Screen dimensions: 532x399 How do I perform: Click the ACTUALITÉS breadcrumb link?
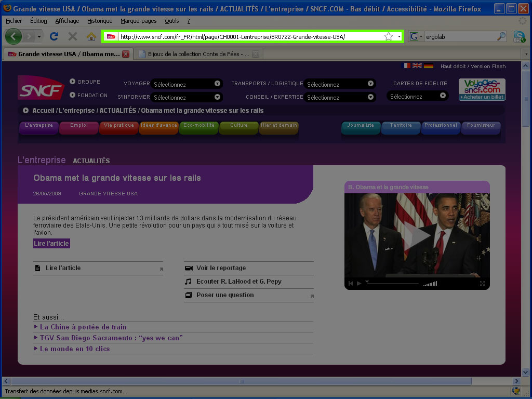(x=118, y=111)
